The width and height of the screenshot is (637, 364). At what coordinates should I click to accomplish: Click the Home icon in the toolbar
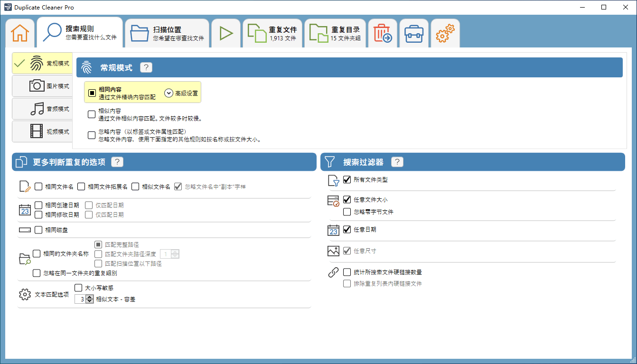click(19, 32)
